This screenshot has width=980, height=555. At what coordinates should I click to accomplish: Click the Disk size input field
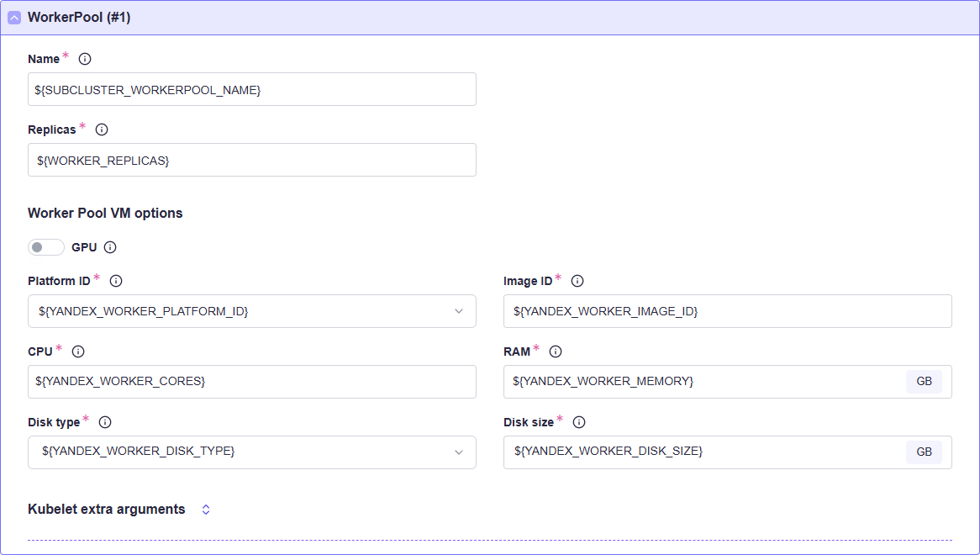[x=702, y=452]
